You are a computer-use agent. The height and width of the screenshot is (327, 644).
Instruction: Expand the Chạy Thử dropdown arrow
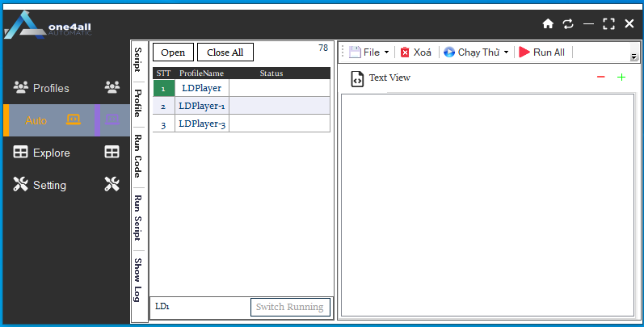click(506, 52)
